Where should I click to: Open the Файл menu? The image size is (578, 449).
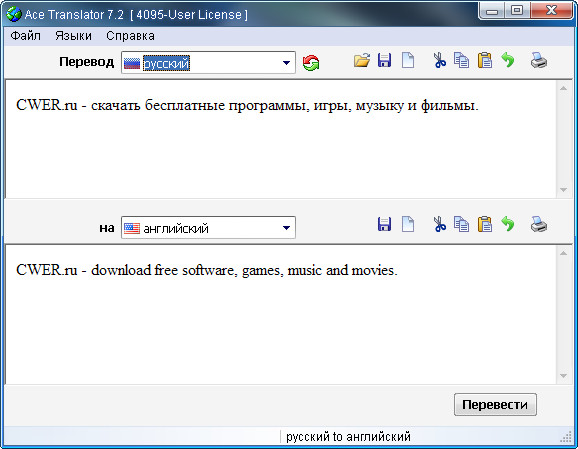(x=25, y=36)
